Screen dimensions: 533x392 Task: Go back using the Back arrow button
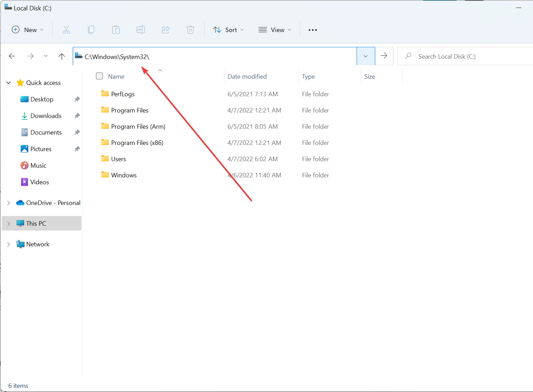pos(12,56)
